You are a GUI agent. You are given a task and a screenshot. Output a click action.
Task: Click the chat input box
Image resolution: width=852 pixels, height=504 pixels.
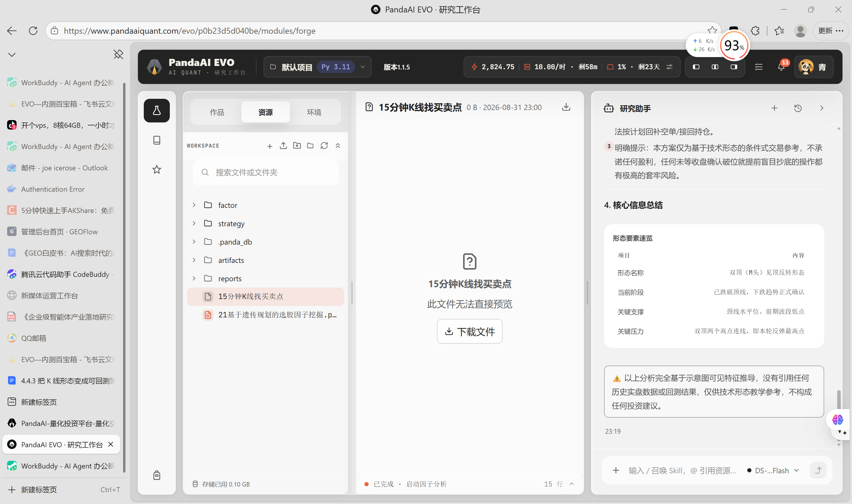682,470
